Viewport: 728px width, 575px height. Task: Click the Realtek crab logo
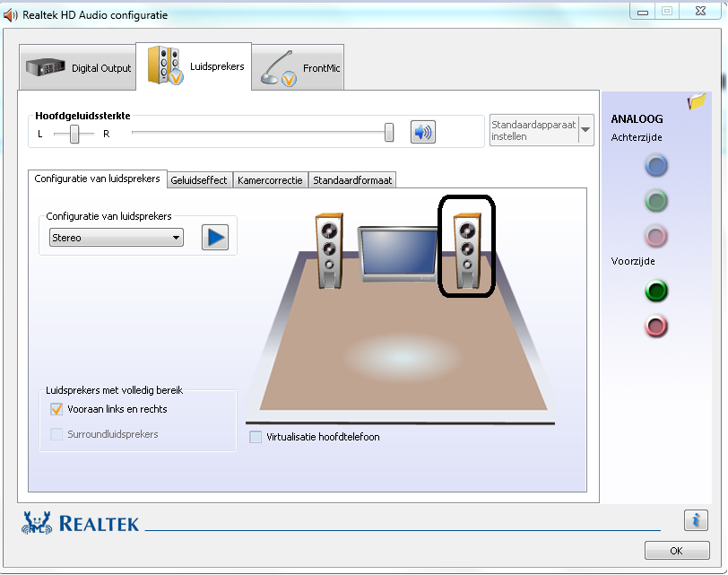point(37,523)
